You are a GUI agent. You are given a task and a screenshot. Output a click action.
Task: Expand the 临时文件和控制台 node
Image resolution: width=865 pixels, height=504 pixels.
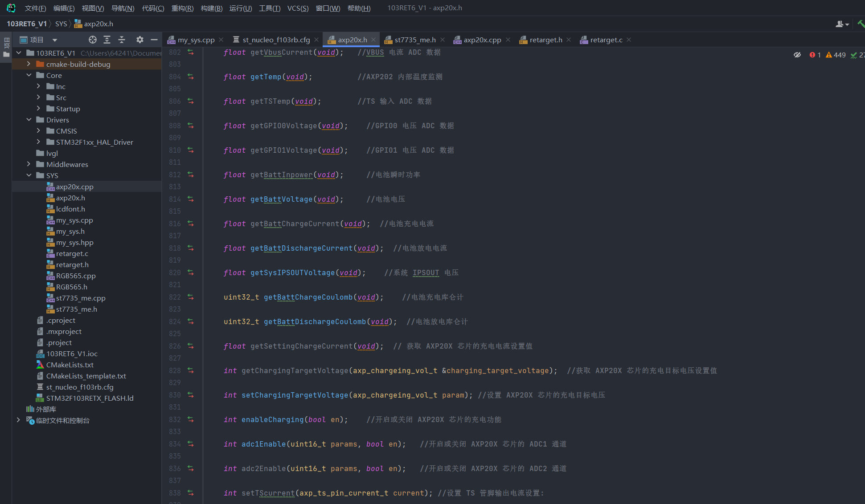[x=18, y=420]
